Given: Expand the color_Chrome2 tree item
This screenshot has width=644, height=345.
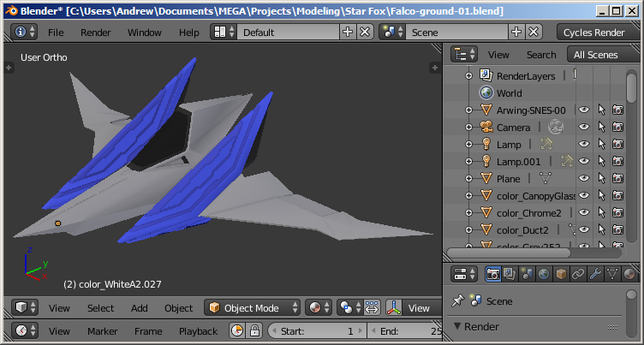Looking at the screenshot, I should (x=468, y=213).
